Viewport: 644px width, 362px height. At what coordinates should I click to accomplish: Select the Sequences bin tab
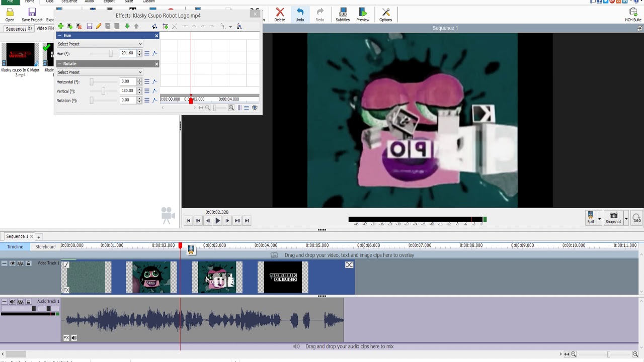18,29
